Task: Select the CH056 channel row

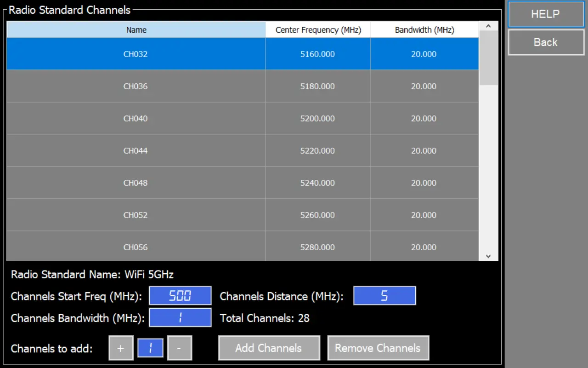Action: (136, 247)
